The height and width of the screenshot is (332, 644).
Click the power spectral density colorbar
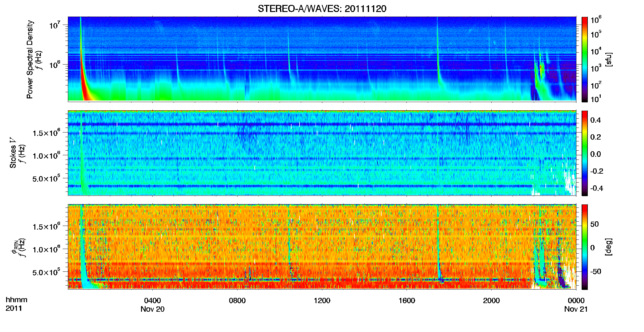[x=585, y=59]
